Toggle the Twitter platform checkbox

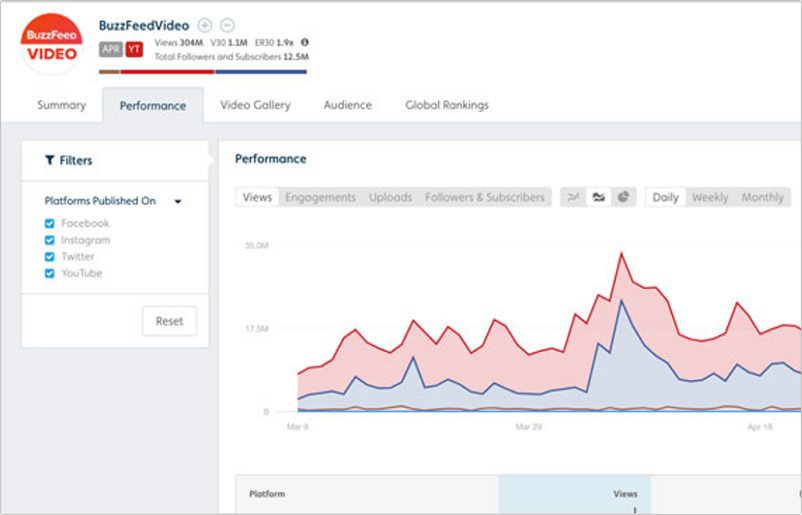coord(50,257)
